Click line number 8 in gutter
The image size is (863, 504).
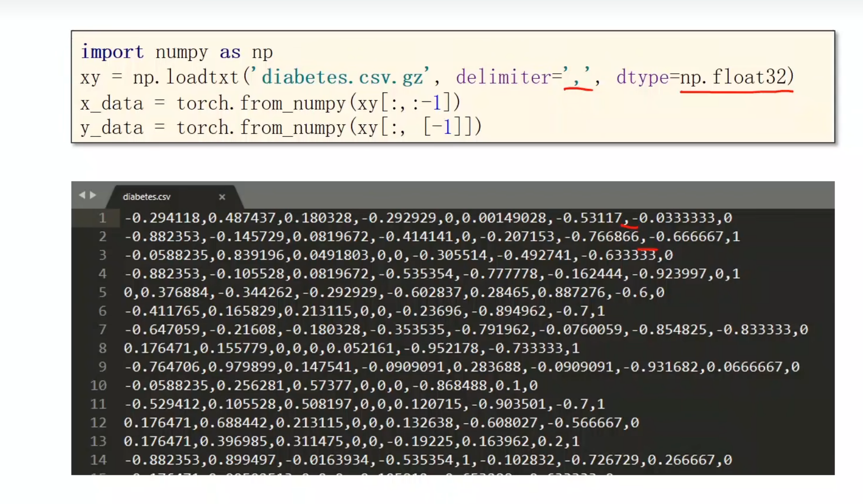click(x=103, y=348)
